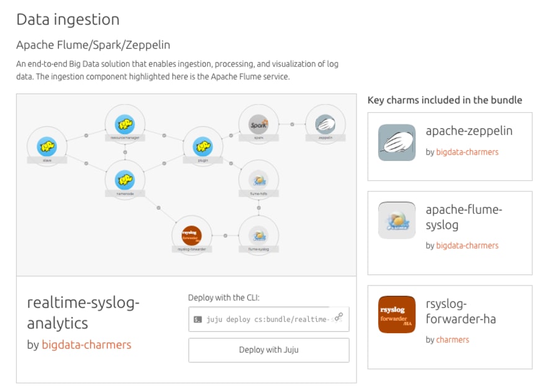This screenshot has height=392, width=548.
Task: Click bigdata-charmers link under apache-zeppelin
Action: click(467, 152)
